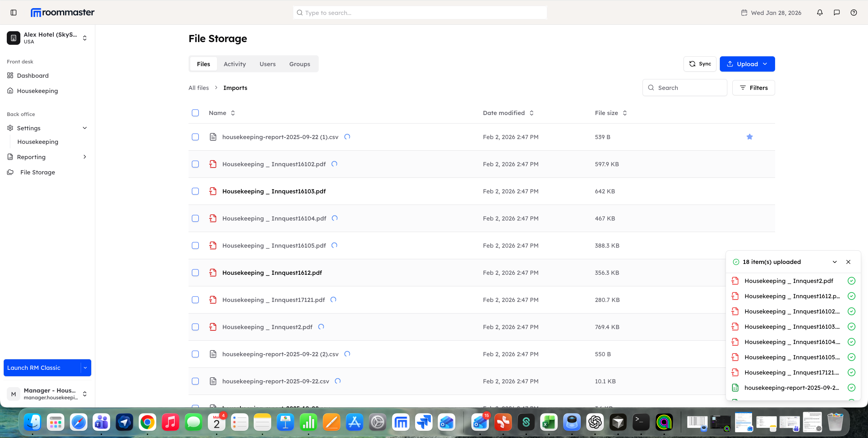
Task: Collapse the 18 items uploaded panel
Action: (835, 262)
